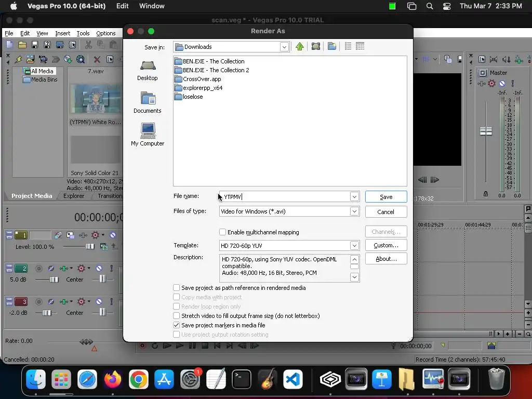Click Save disk icon in Vegas toolbar
Image resolution: width=532 pixels, height=399 pixels.
34,45
